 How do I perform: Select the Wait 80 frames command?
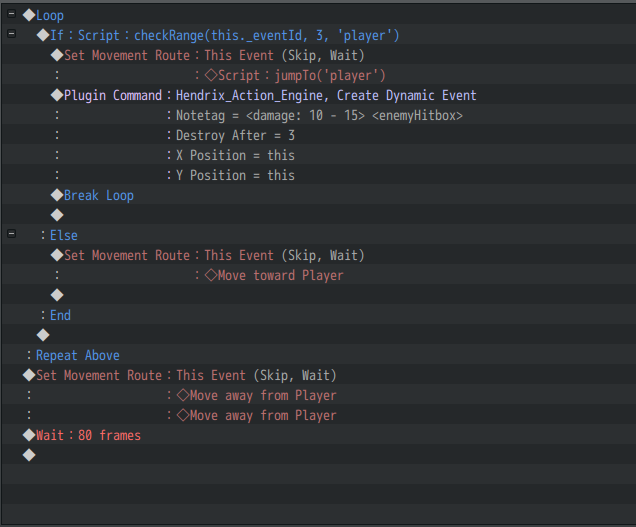(x=88, y=435)
